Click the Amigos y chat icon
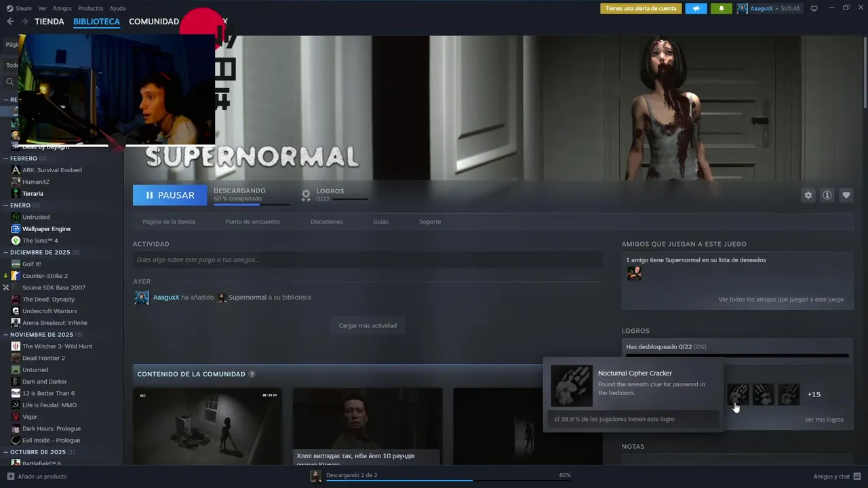The height and width of the screenshot is (488, 868). pyautogui.click(x=857, y=476)
